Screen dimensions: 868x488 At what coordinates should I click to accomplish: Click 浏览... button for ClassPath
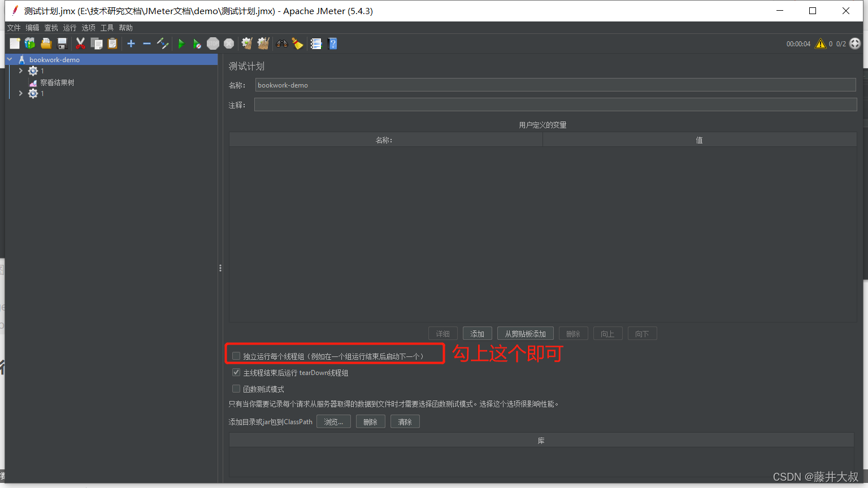point(333,422)
